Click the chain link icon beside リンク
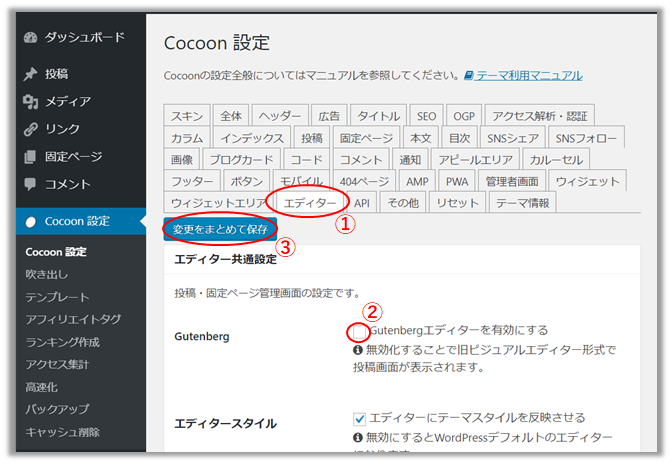This screenshot has width=671, height=464. pos(30,129)
